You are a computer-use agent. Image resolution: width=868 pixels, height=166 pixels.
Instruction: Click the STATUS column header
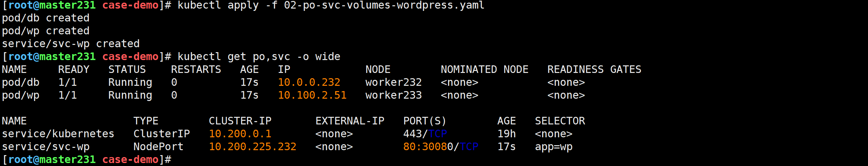tap(127, 69)
